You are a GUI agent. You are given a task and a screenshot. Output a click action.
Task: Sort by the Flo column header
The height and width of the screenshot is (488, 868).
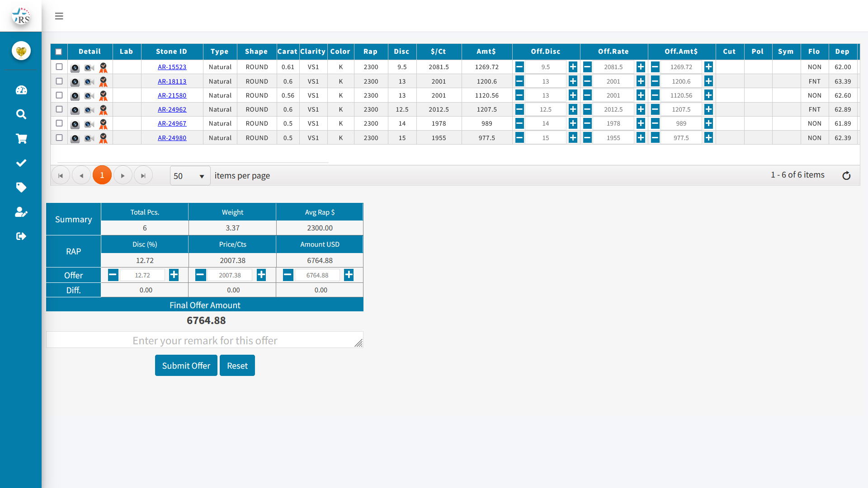814,52
